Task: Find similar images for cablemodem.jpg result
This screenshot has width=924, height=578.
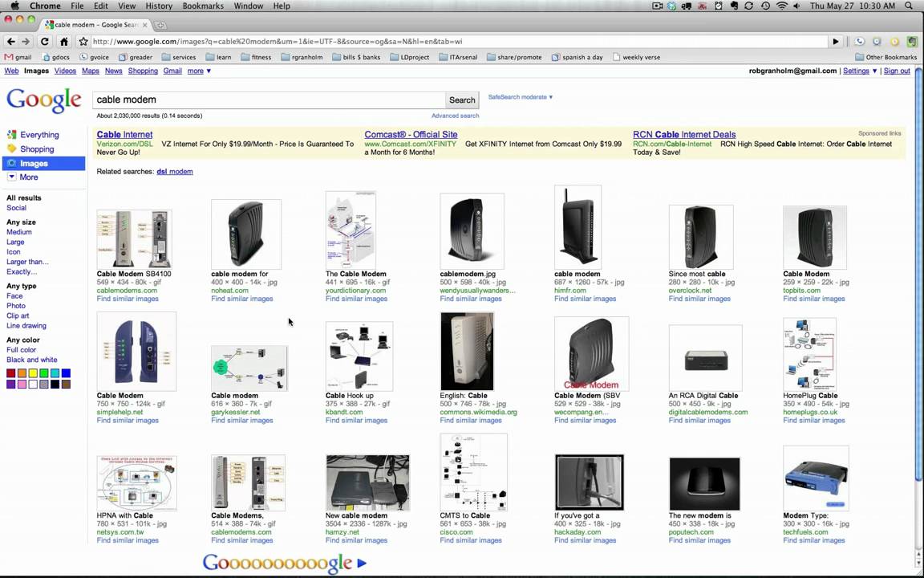Action: click(x=470, y=299)
